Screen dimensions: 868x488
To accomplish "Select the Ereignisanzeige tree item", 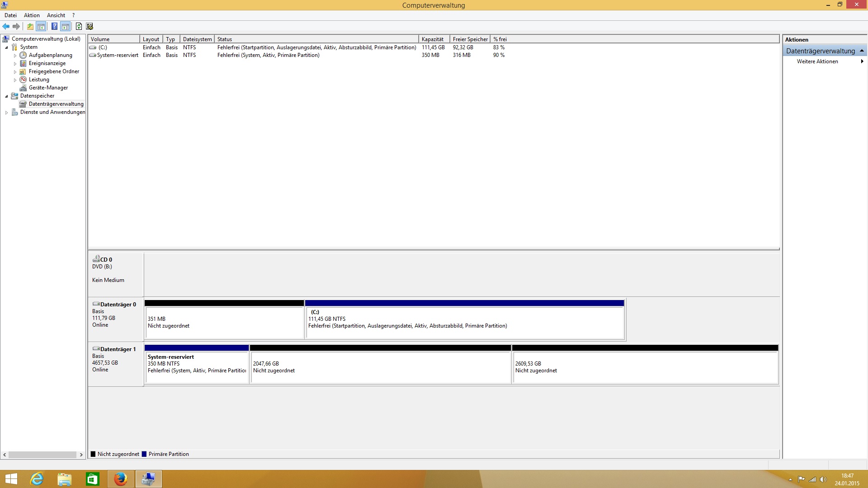I will 47,63.
